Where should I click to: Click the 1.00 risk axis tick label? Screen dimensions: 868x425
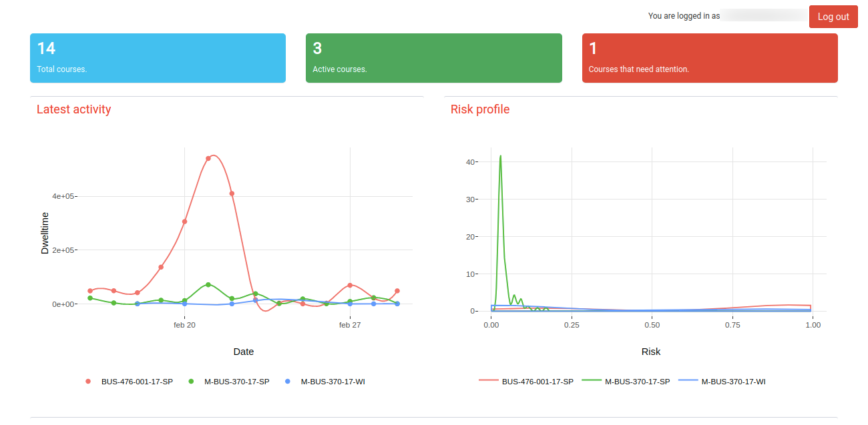813,325
